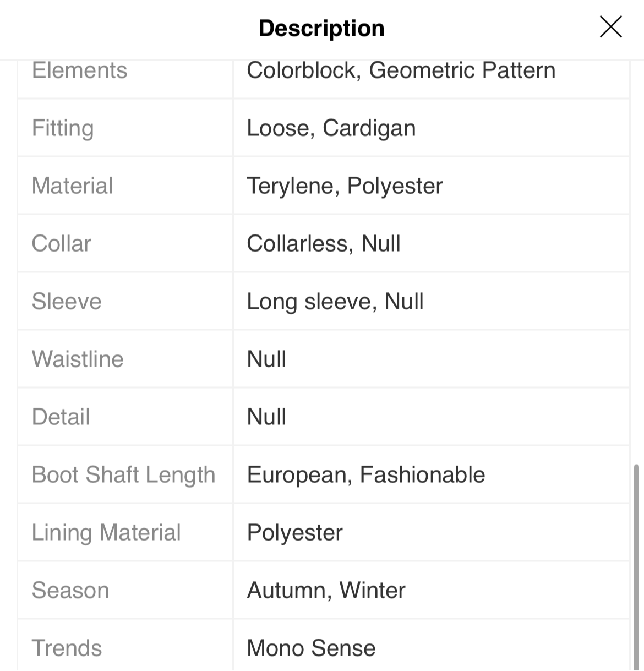Click the Fitting attribute label
The image size is (644, 671).
click(x=63, y=128)
